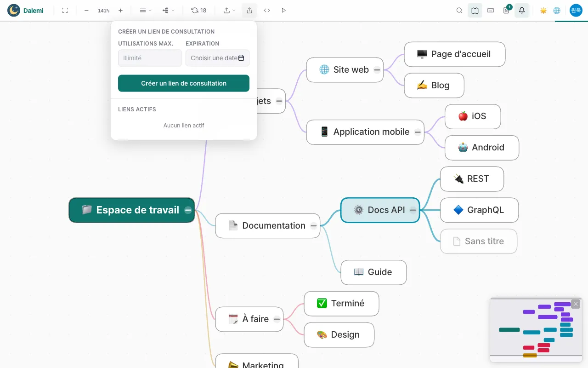Screen dimensions: 588x368
Task: Click the 141% zoom level
Action: pos(103,10)
